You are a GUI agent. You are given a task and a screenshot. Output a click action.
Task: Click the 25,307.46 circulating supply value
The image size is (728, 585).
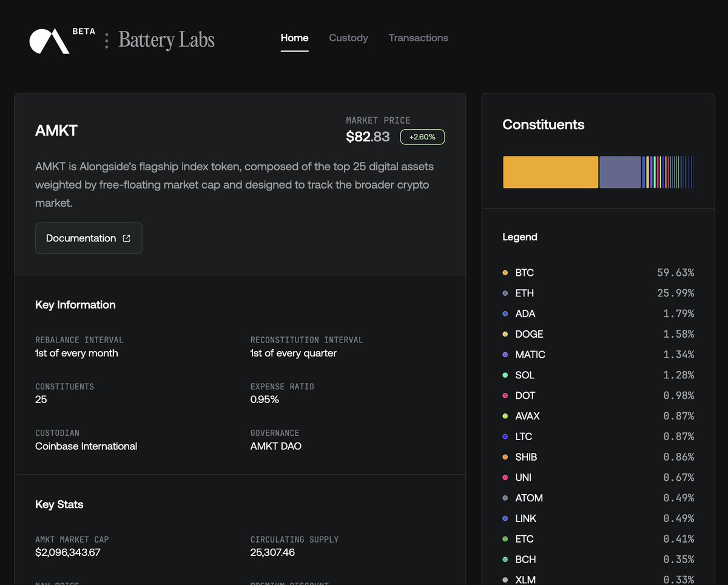tap(272, 552)
